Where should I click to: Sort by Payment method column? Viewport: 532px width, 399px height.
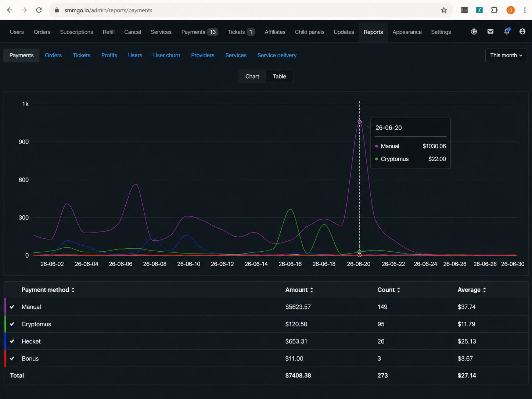click(48, 290)
